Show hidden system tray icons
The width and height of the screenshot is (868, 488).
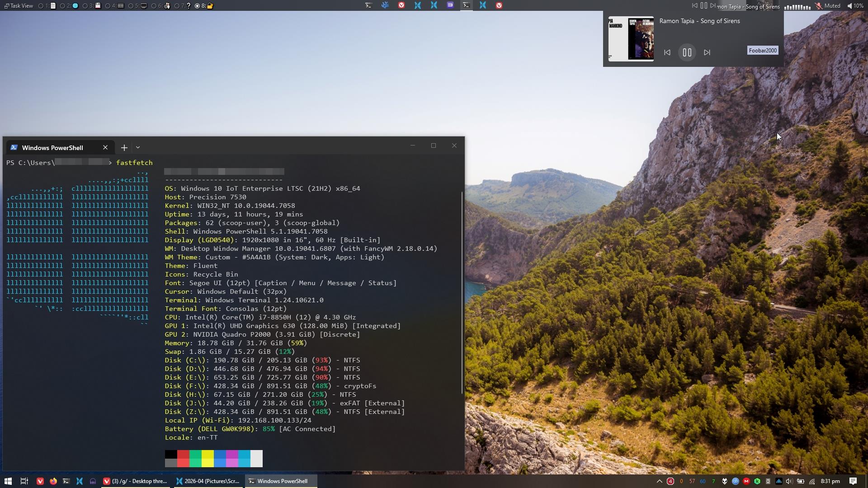coord(659,481)
